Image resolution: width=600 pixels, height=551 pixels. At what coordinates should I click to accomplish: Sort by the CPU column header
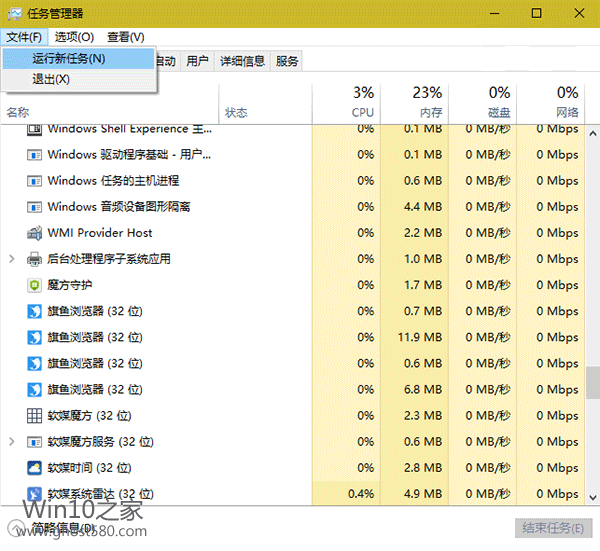point(346,104)
